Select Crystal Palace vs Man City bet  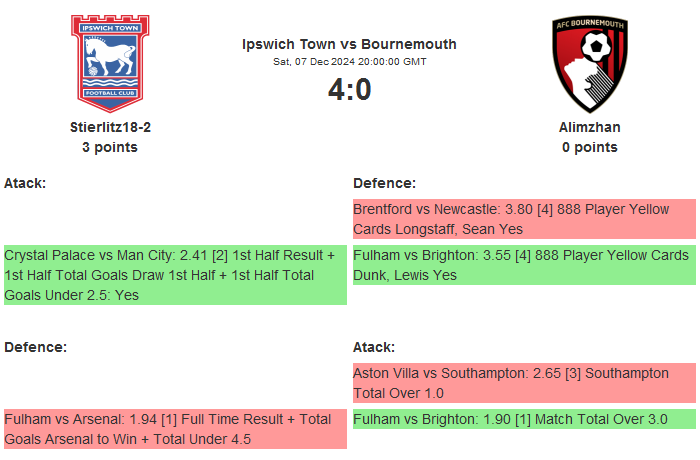point(175,274)
